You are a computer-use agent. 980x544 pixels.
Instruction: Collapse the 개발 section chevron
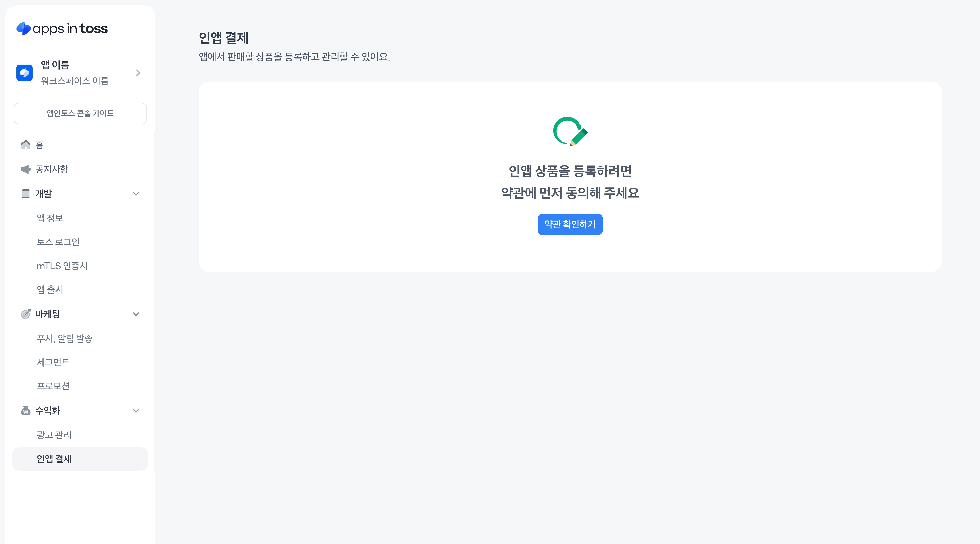pyautogui.click(x=136, y=193)
